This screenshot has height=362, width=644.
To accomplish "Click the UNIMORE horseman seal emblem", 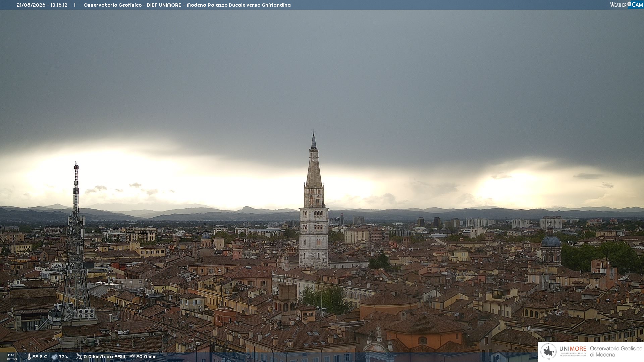I will [x=548, y=352].
